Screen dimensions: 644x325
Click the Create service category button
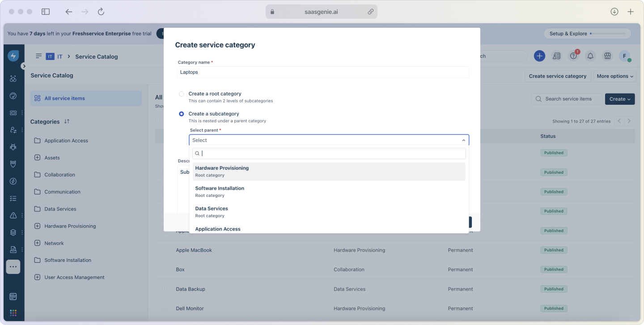tap(558, 76)
